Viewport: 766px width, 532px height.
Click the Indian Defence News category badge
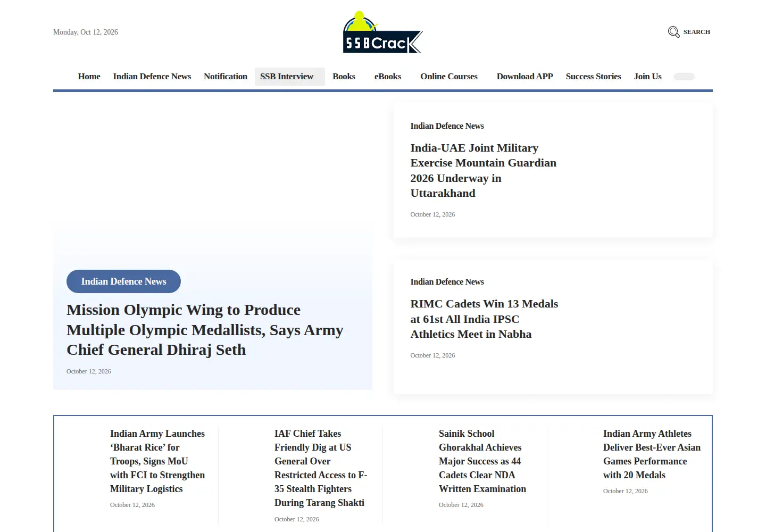click(x=123, y=281)
